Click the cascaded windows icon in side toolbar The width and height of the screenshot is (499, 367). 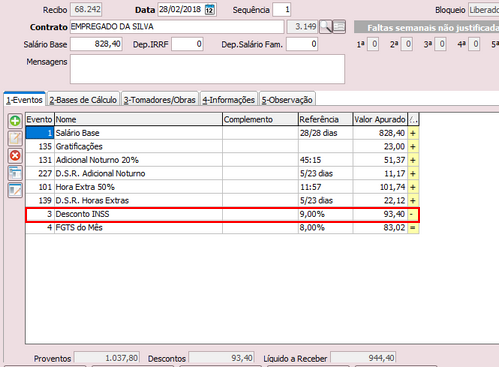click(15, 173)
